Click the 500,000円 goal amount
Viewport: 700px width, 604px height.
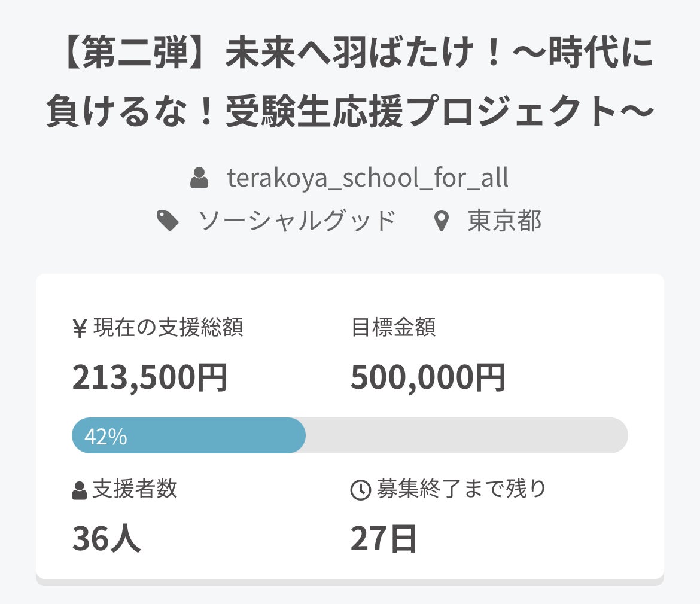coord(428,378)
